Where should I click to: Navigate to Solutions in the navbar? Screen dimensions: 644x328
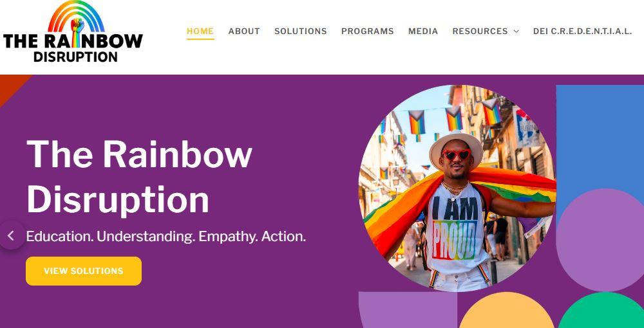301,31
